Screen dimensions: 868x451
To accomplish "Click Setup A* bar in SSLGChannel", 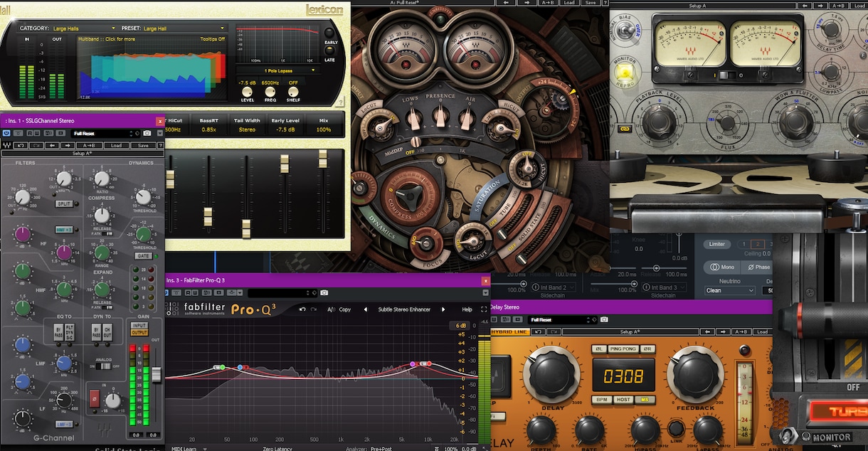I will (83, 154).
